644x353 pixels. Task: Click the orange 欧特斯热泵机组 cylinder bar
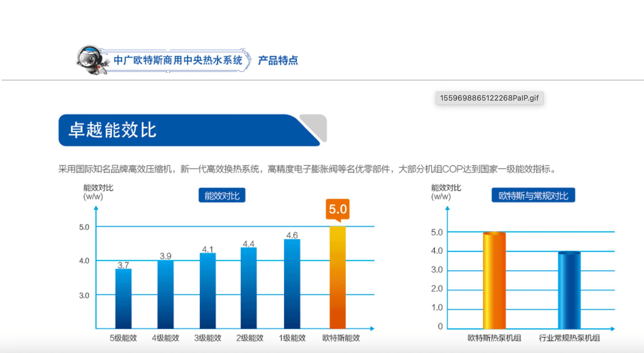[x=494, y=281]
